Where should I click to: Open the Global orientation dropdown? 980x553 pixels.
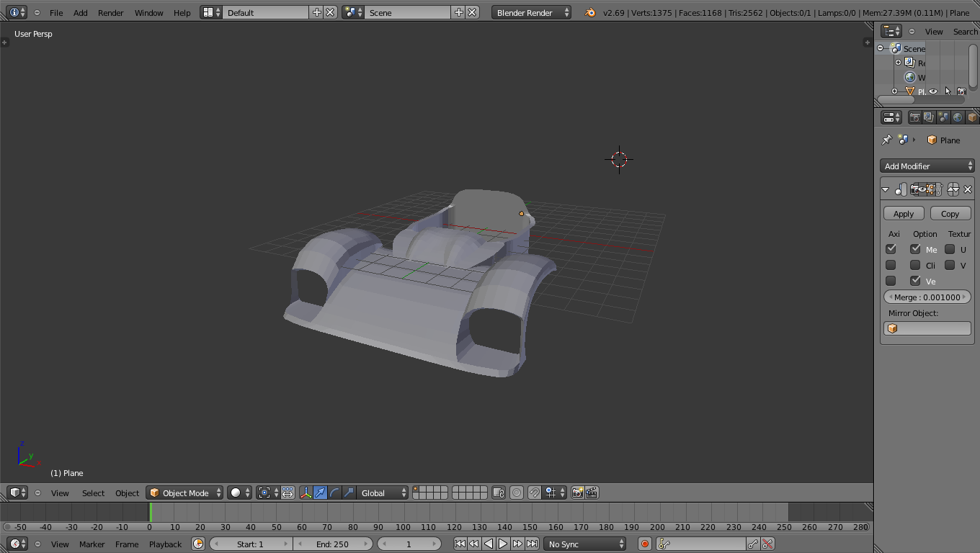(383, 493)
